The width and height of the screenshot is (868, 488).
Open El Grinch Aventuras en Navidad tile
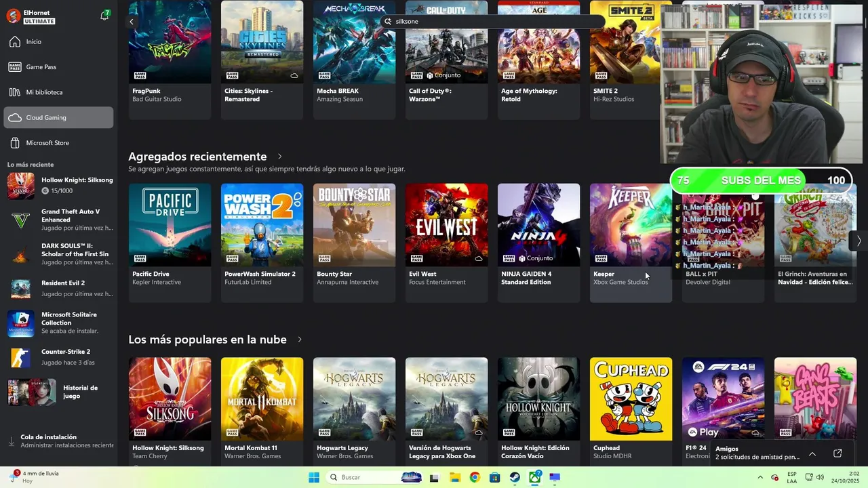click(x=815, y=243)
